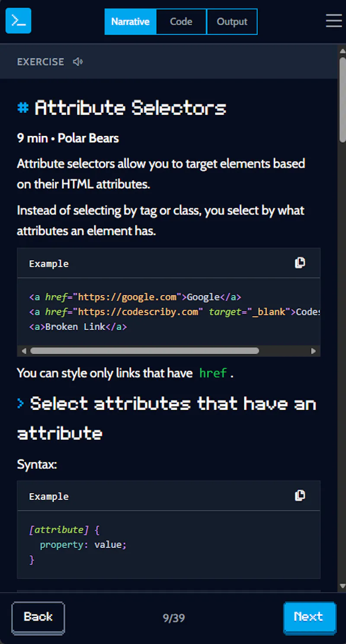Click the 9/39 progress counter

coord(174,618)
